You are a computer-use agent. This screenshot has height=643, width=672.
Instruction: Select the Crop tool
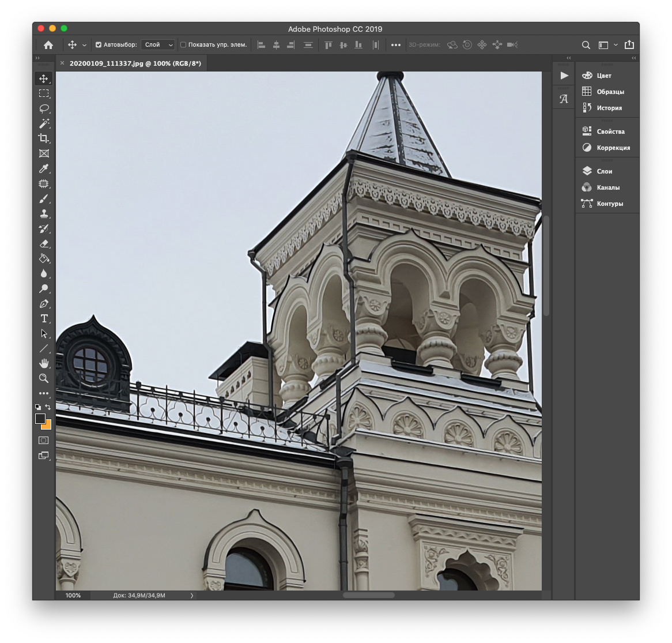pyautogui.click(x=44, y=138)
